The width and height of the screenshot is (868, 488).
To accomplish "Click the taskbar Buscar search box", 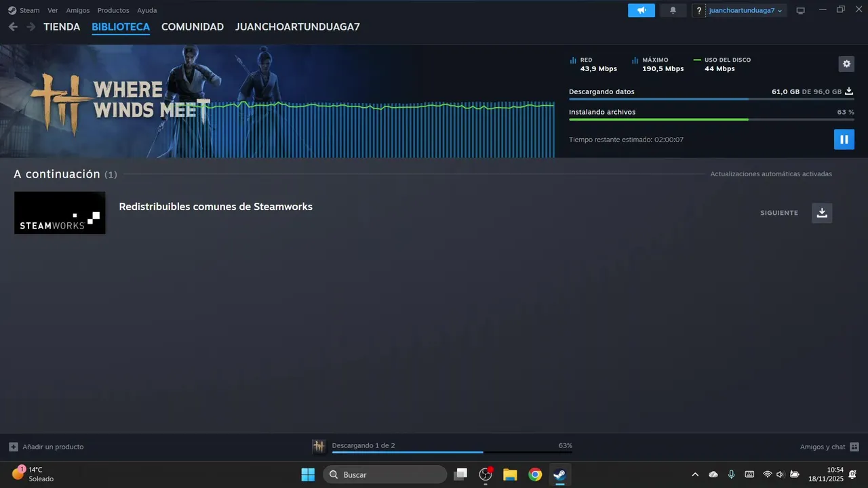I will tap(385, 474).
